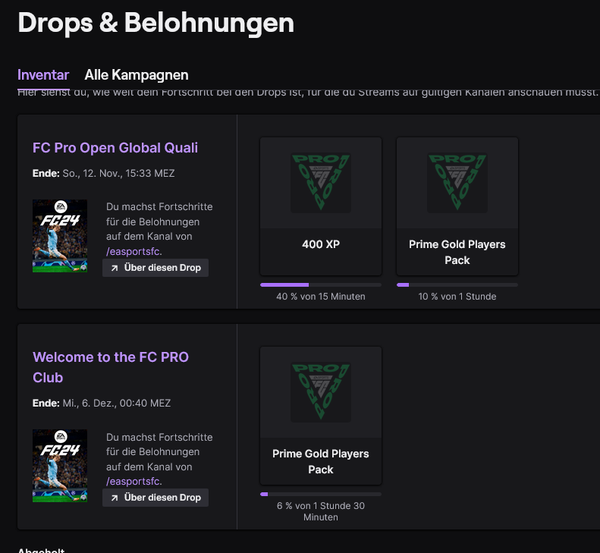Click the 40 % progress bar
This screenshot has height=553, width=600.
pos(321,285)
